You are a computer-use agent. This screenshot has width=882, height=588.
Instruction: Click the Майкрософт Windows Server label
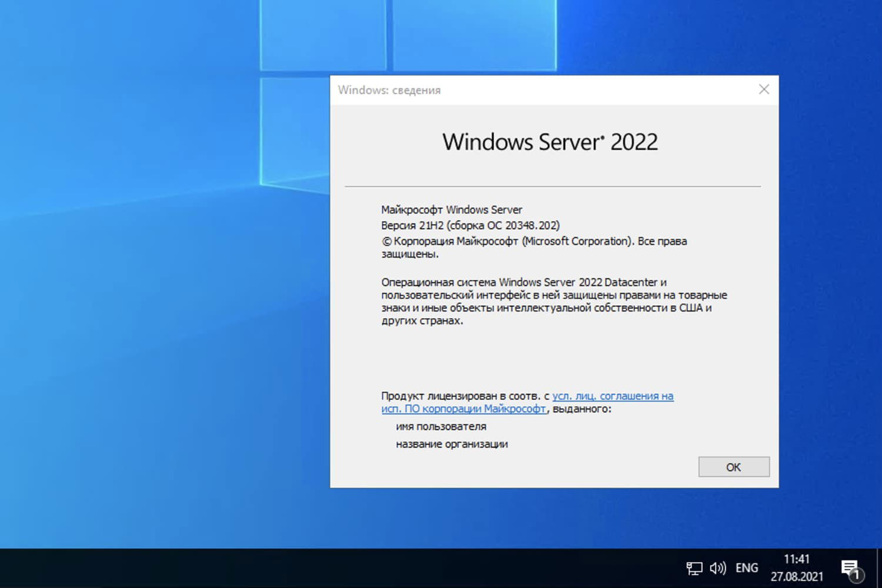[452, 209]
